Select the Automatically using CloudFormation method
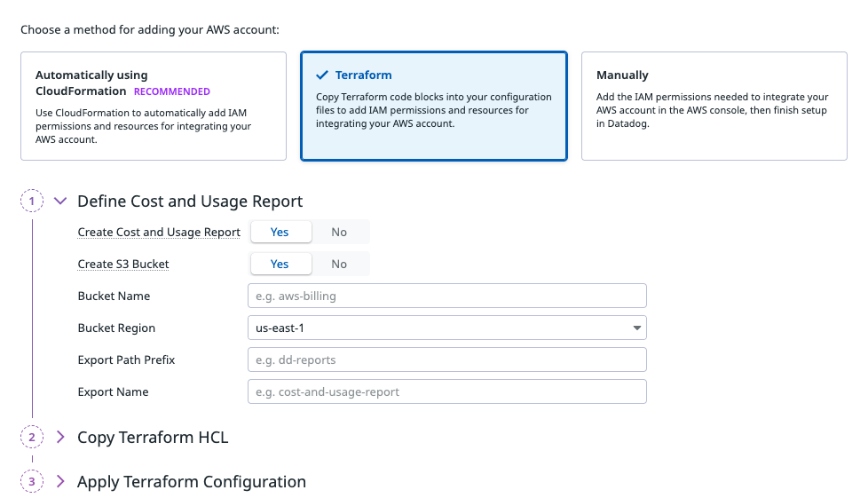This screenshot has width=868, height=498. click(154, 106)
